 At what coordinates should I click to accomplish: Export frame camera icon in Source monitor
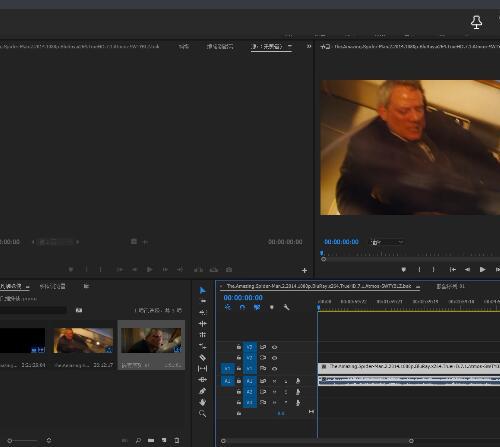coord(229,269)
